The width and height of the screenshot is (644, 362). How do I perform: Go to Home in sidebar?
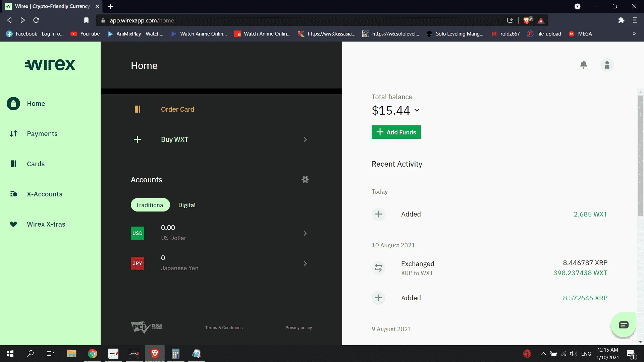coord(36,104)
